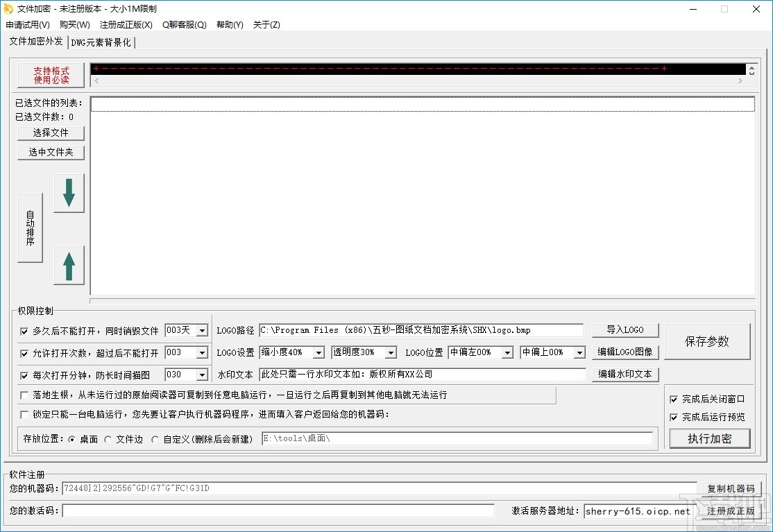Open the 注册成正版(X) menu

126,25
